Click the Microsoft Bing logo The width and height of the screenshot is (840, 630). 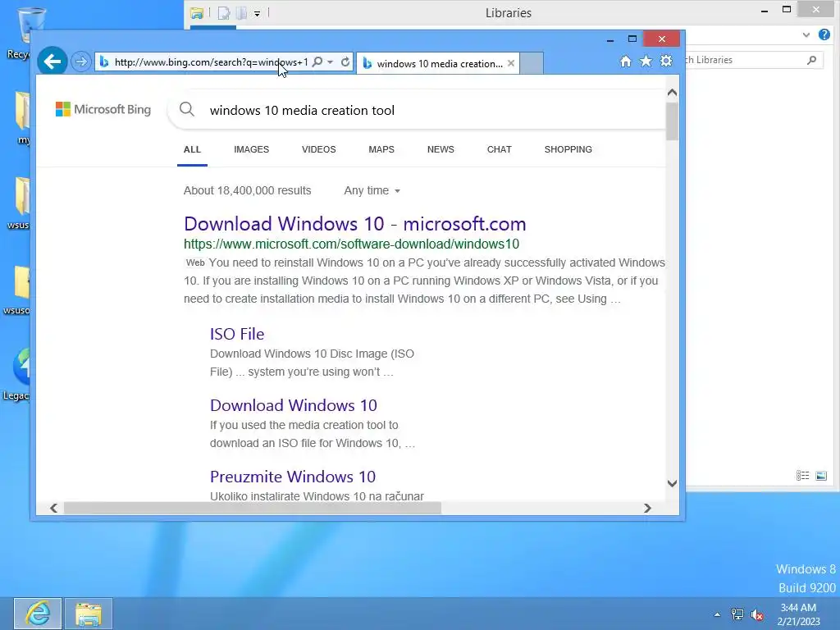[103, 109]
